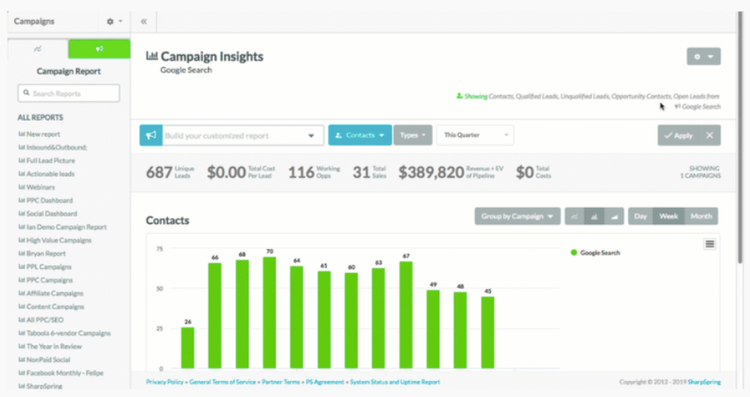Open the Actionable leads report
The image size is (750, 397).
pos(46,174)
